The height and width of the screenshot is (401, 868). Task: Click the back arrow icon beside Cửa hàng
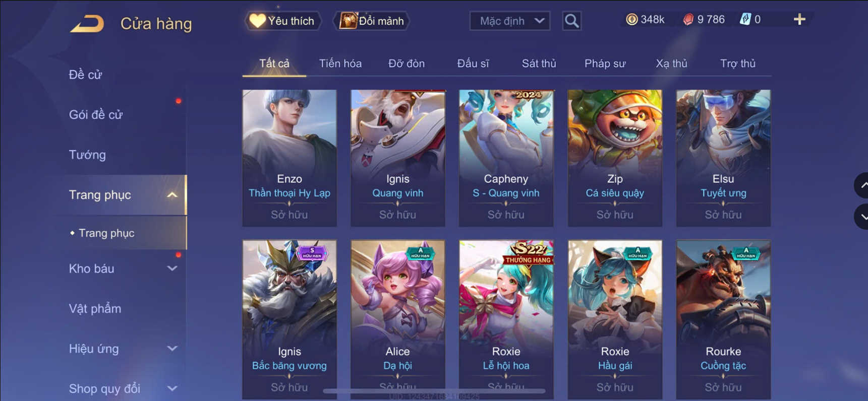87,24
